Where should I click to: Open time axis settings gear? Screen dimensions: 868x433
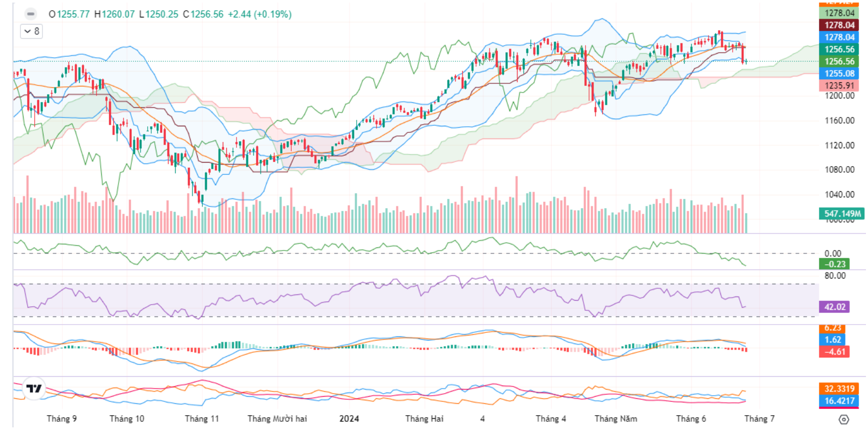(843, 419)
